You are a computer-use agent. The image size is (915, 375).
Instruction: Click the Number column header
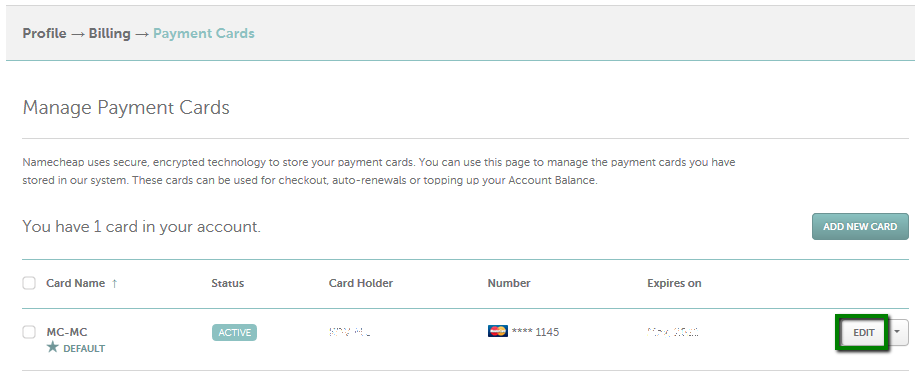point(509,283)
